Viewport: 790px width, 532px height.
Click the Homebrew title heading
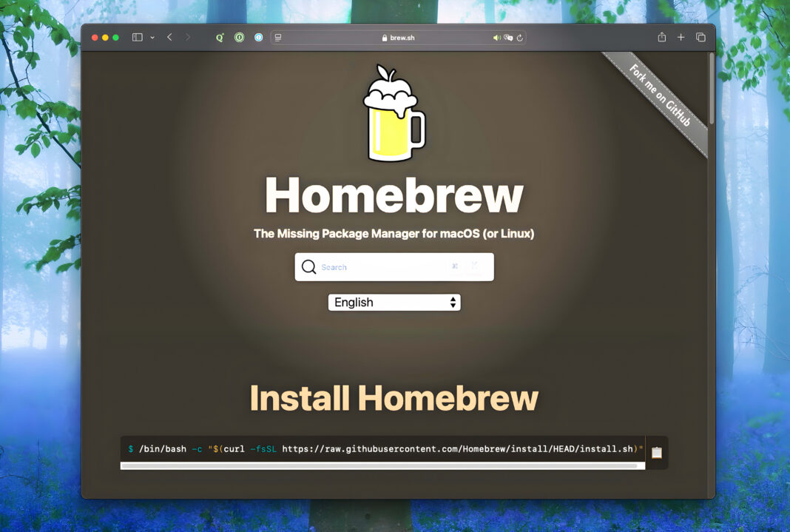point(394,195)
